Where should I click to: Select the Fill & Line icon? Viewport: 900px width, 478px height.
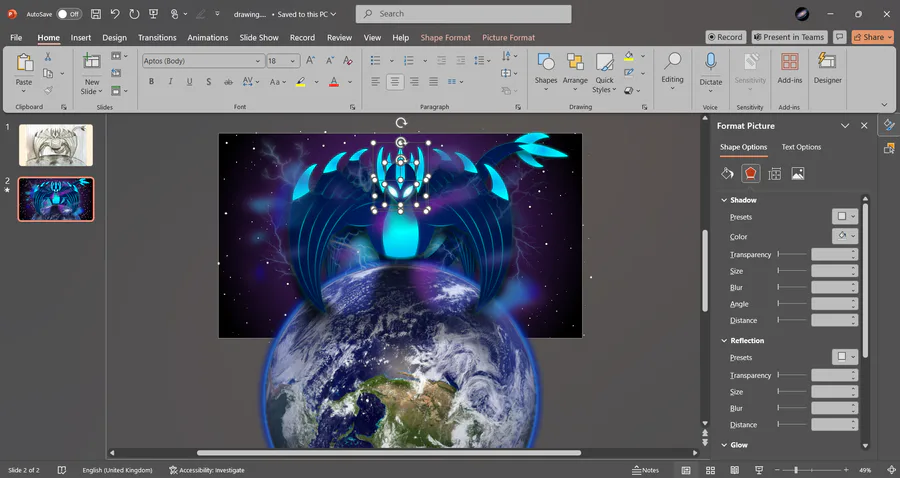(727, 173)
